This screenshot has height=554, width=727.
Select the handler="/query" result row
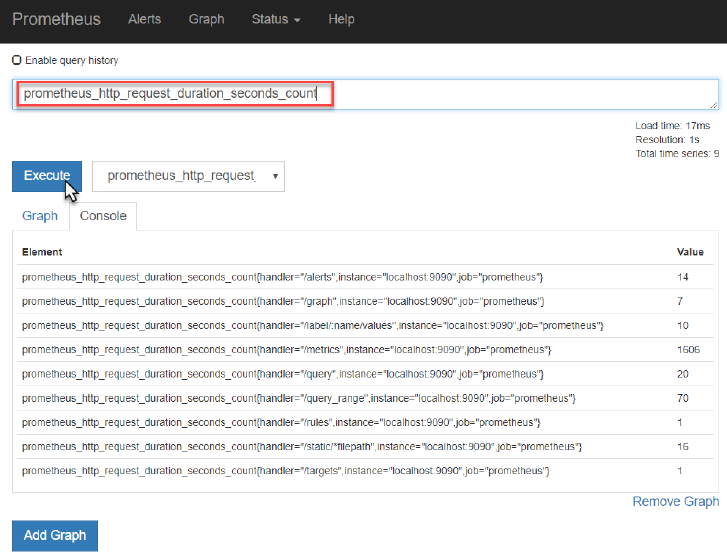tap(365, 374)
